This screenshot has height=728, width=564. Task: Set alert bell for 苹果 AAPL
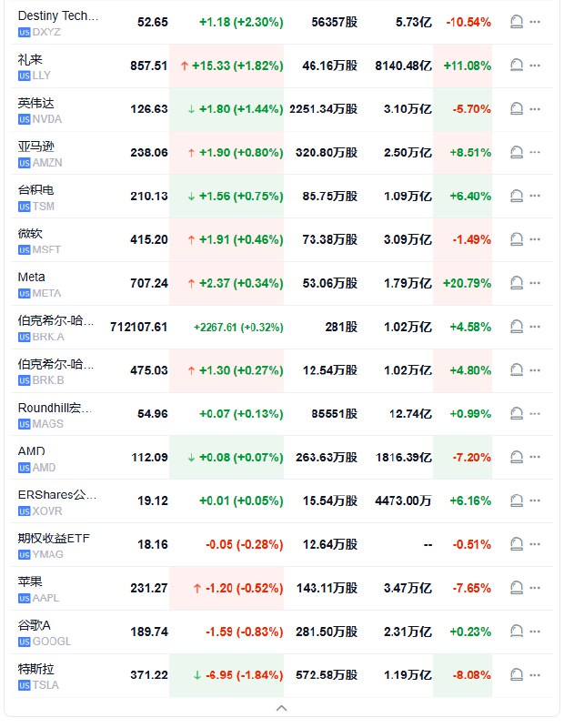[x=516, y=588]
